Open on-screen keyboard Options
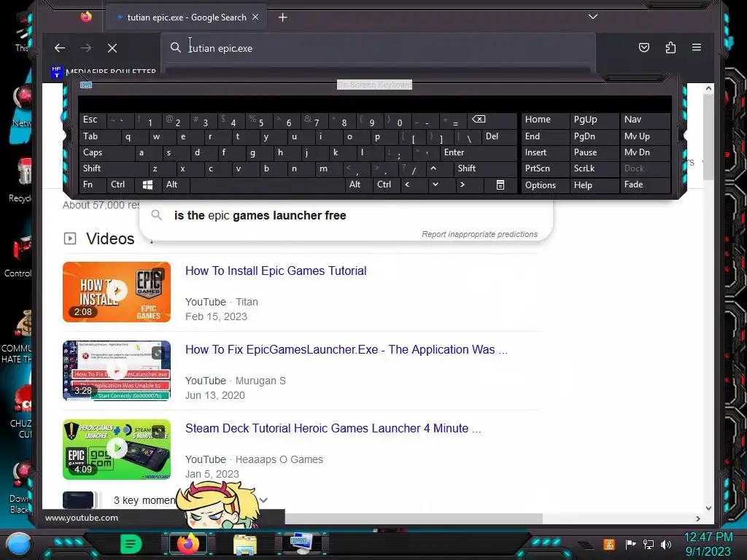The width and height of the screenshot is (747, 560). (x=545, y=185)
